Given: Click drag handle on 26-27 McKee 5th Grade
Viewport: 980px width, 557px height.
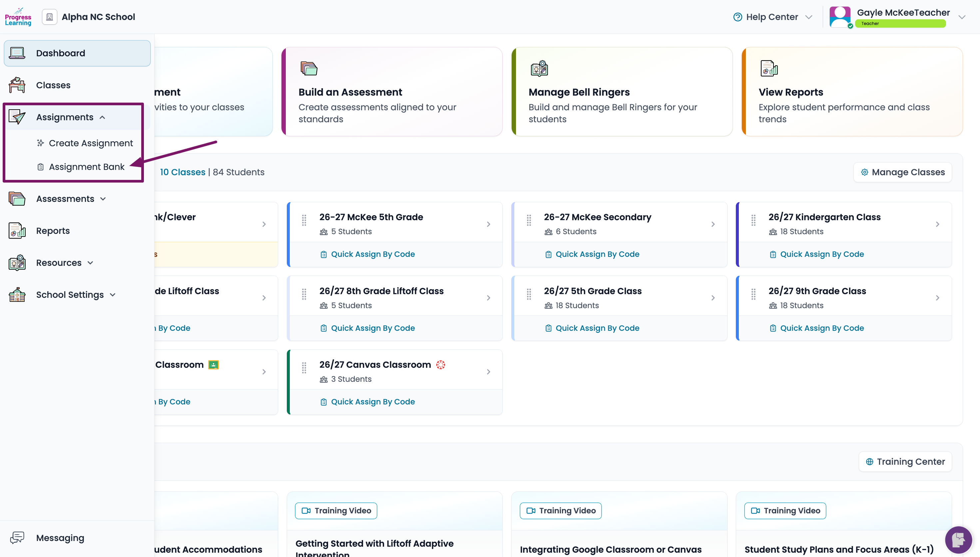Looking at the screenshot, I should click(304, 220).
